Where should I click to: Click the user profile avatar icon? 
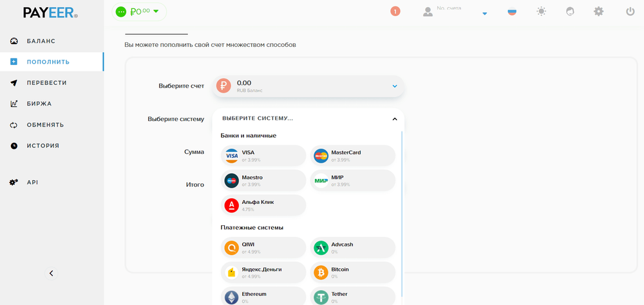pos(428,12)
